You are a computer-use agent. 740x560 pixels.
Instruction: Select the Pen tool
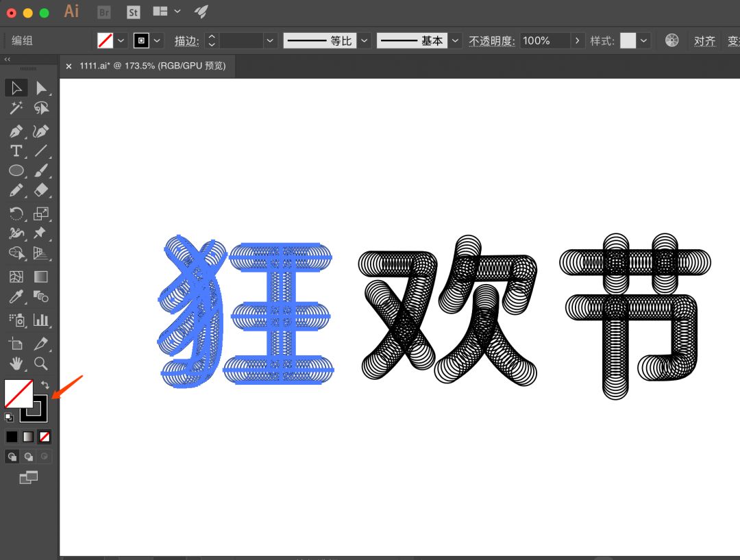[x=16, y=131]
